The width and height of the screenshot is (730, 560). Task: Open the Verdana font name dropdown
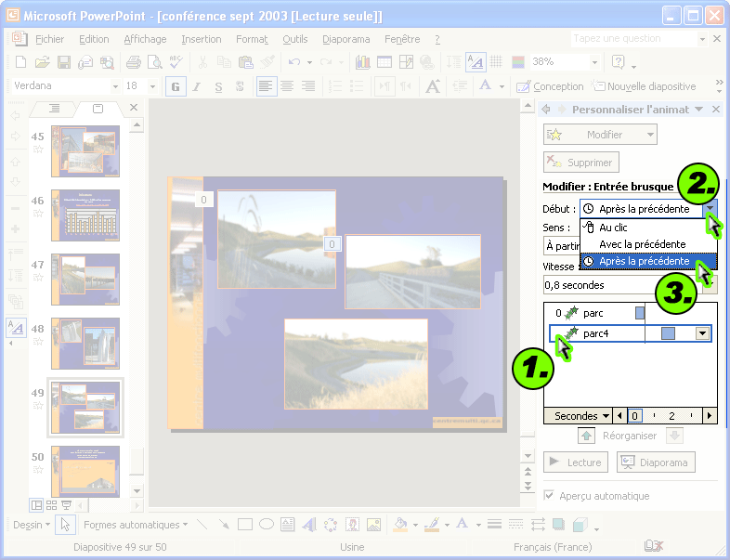point(113,86)
